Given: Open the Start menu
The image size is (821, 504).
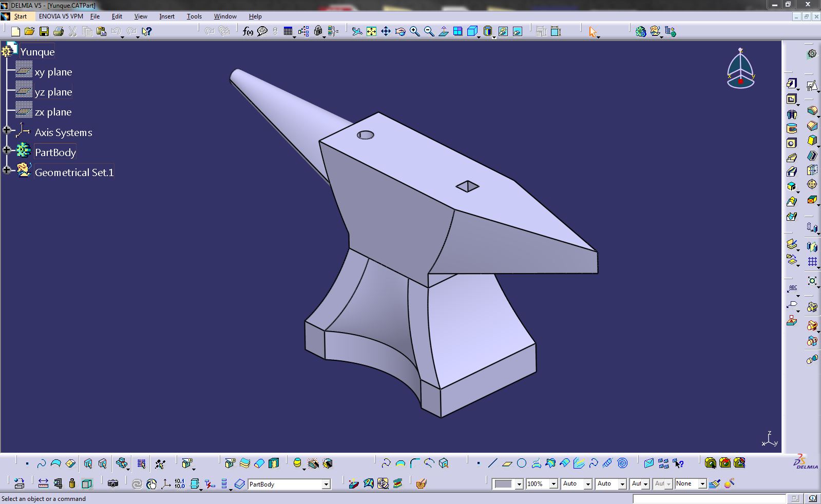Looking at the screenshot, I should coord(21,16).
